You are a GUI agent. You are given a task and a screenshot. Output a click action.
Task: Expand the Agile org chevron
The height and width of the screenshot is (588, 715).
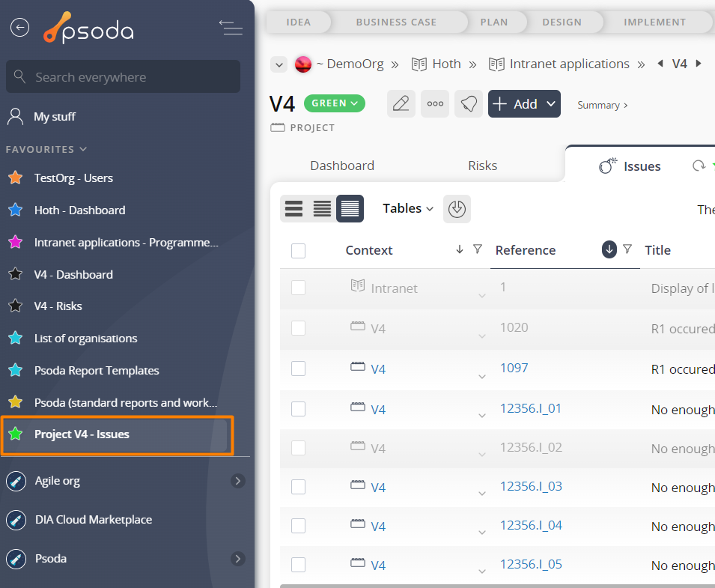point(237,481)
